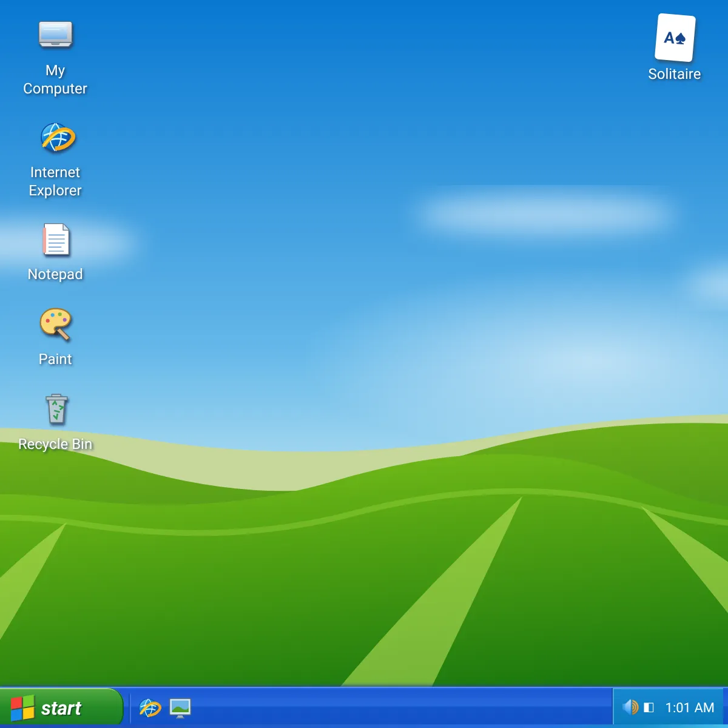The image size is (728, 728).
Task: Select the Solitaire ace of spades icon
Action: (x=675, y=38)
